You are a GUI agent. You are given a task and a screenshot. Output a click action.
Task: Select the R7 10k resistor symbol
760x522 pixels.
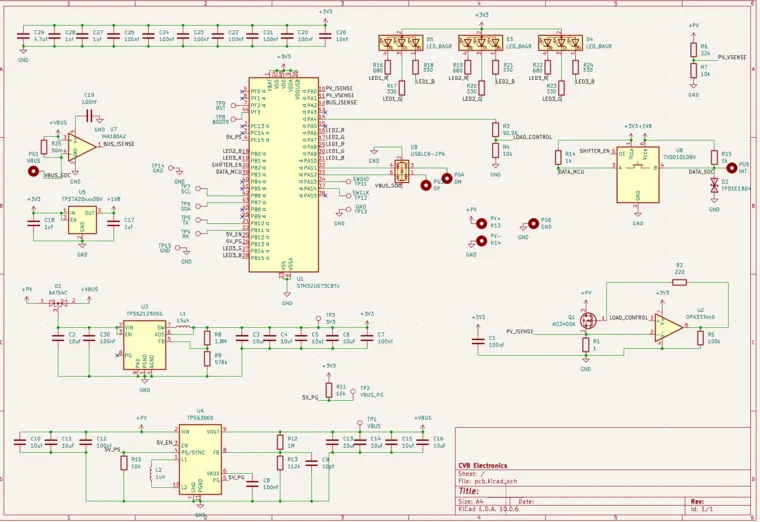point(694,71)
